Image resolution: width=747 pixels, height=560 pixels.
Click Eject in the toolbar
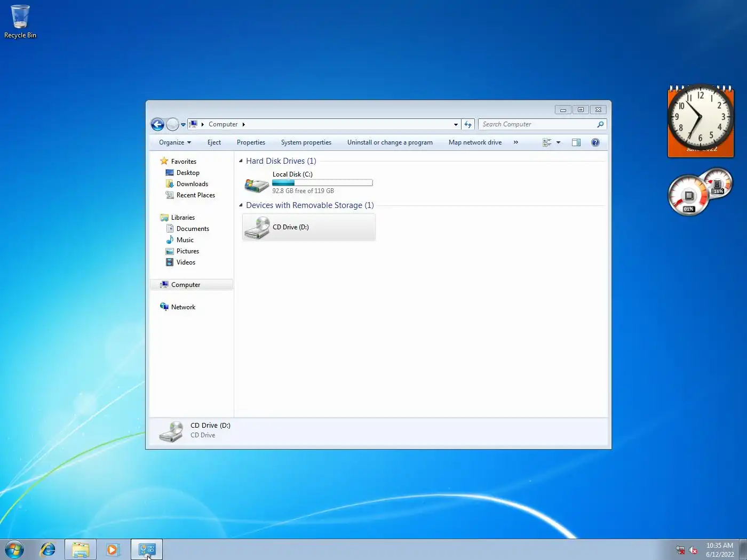click(214, 142)
